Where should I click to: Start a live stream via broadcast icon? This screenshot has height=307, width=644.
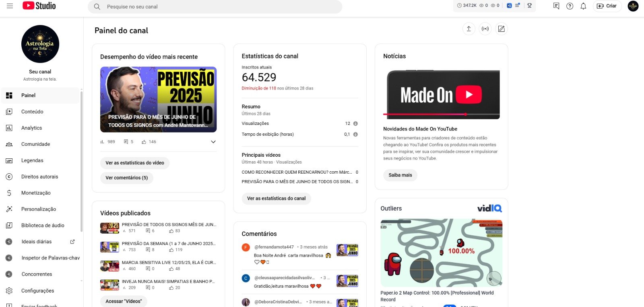485,29
